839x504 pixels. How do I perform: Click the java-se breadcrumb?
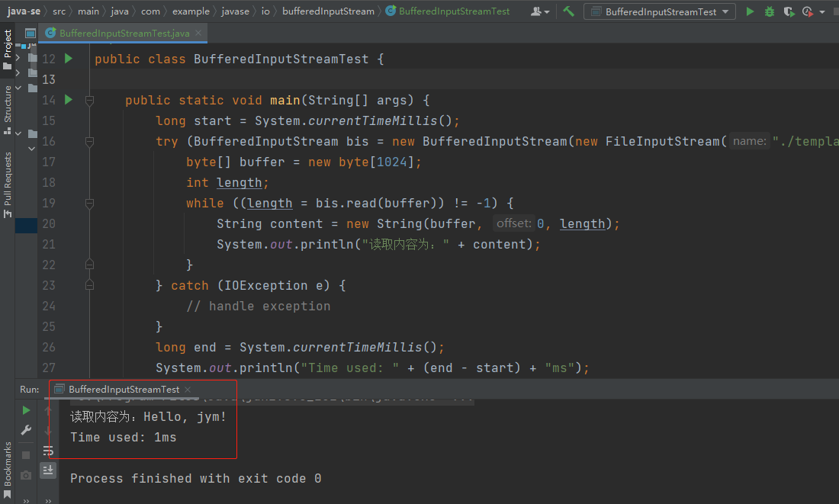pos(24,11)
